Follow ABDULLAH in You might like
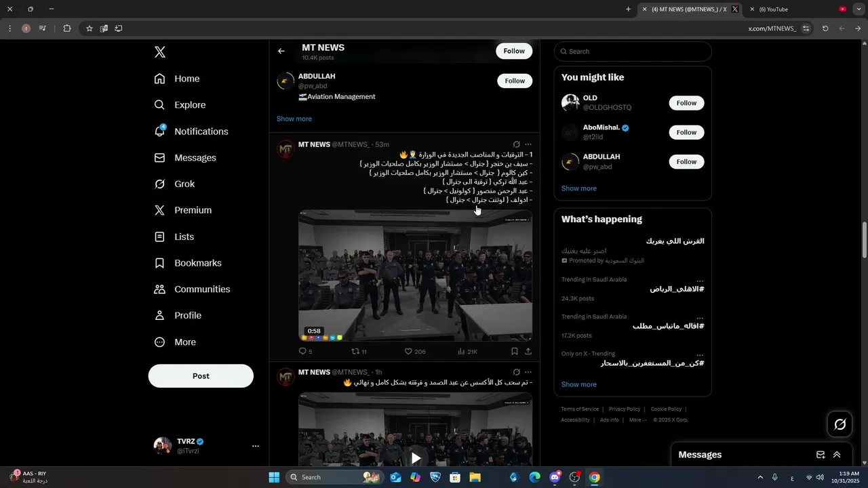Image resolution: width=868 pixels, height=488 pixels. click(686, 161)
